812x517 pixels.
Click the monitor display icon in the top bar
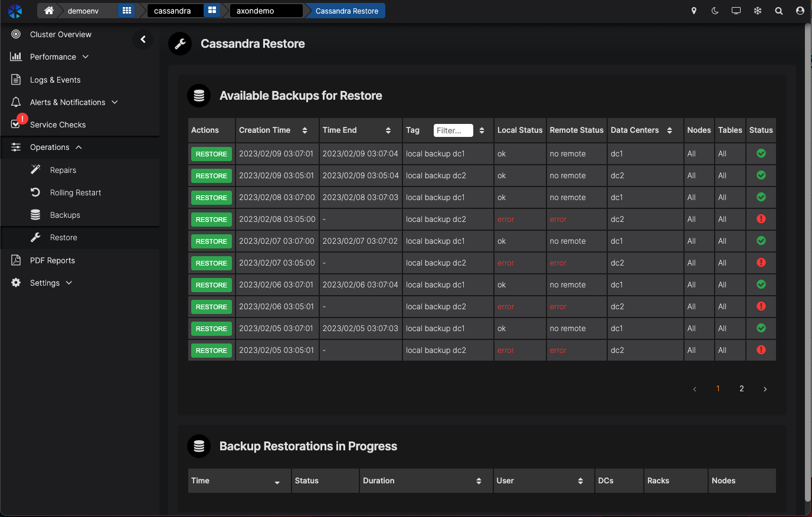coord(736,11)
